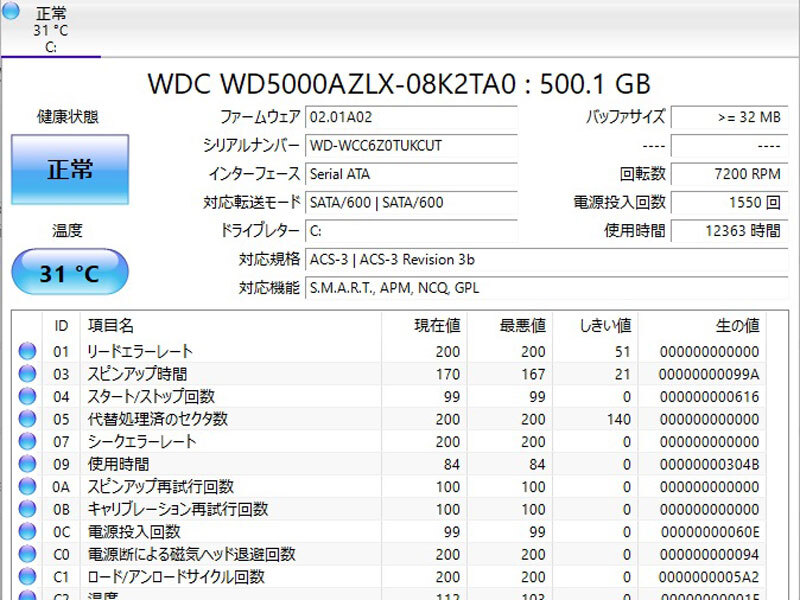Click the status orb for row 01 リードエラーレート
Screen dimensions: 800x600
tap(27, 351)
